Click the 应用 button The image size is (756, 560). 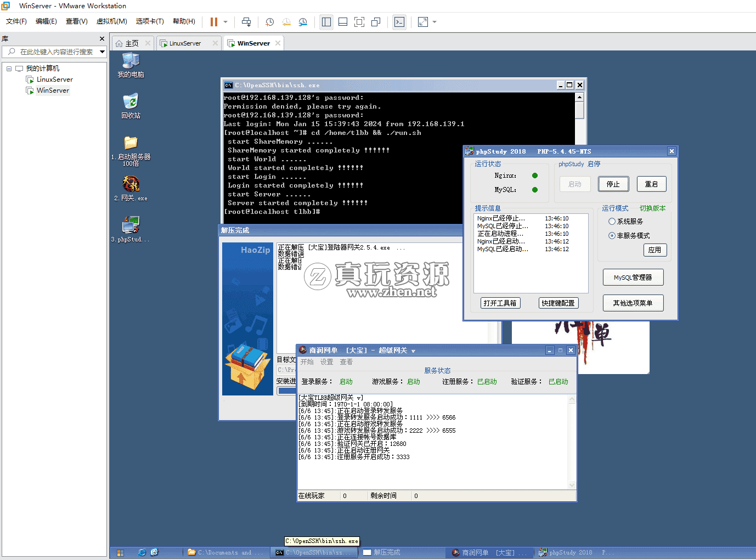[x=655, y=250]
